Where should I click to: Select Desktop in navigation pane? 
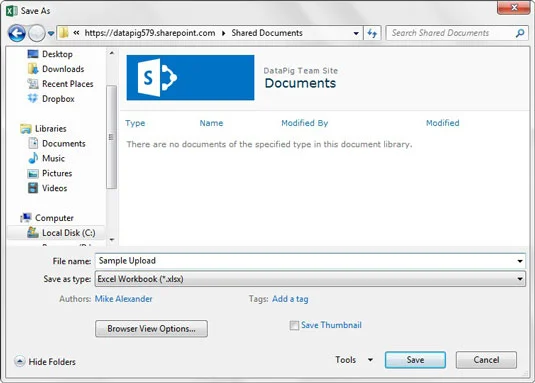[x=57, y=54]
